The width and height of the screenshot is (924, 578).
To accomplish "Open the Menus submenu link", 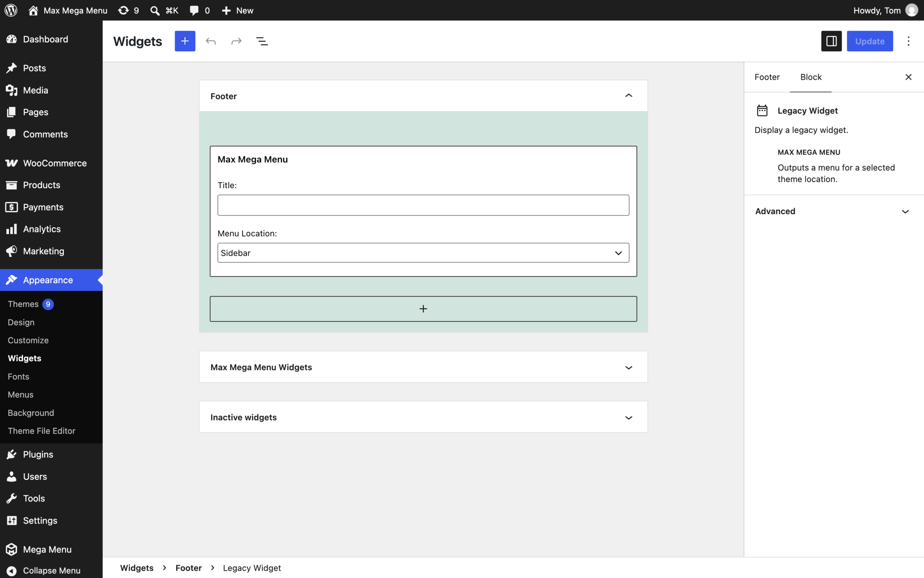I will pos(21,394).
